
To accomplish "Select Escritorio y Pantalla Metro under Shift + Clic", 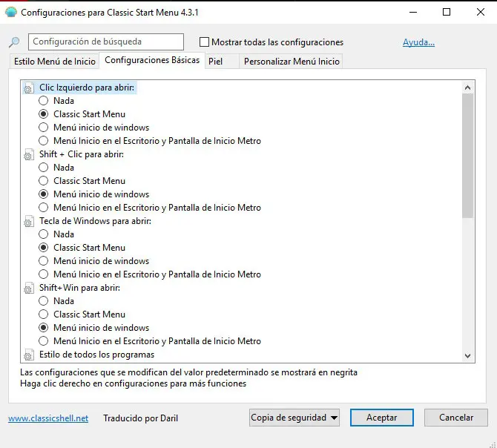I will [44, 208].
